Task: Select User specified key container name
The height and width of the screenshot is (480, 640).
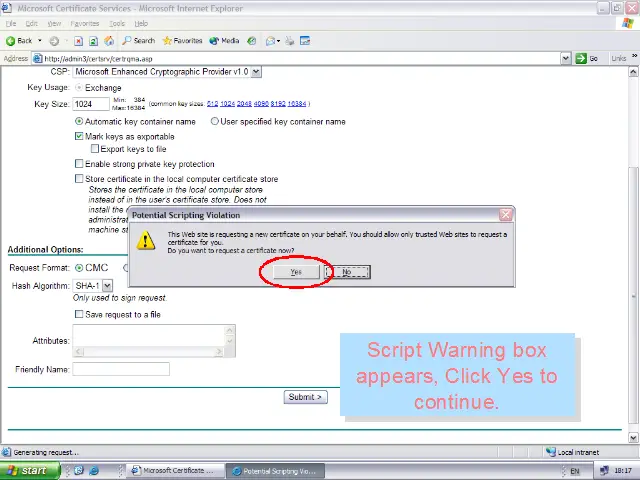Action: pos(215,121)
